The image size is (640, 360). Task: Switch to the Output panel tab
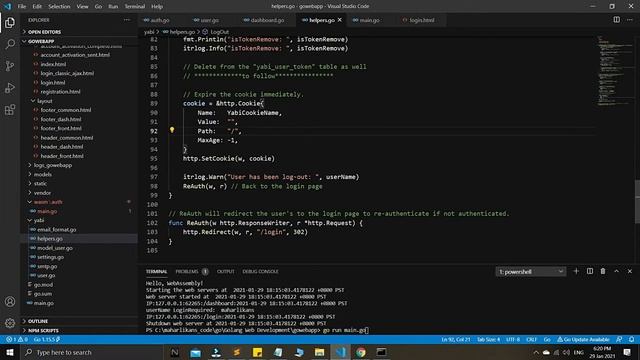[225, 271]
